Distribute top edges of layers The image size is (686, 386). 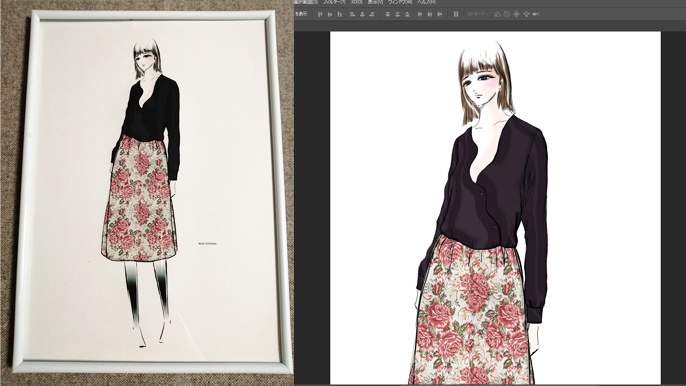pyautogui.click(x=388, y=14)
